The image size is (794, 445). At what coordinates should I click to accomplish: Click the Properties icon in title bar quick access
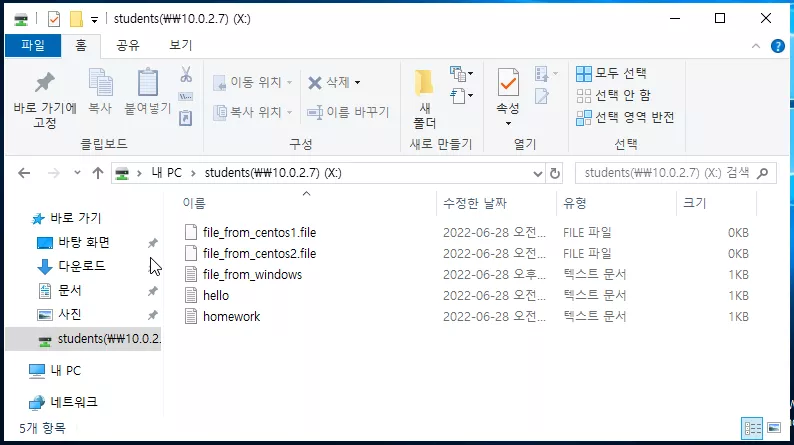(x=54, y=19)
